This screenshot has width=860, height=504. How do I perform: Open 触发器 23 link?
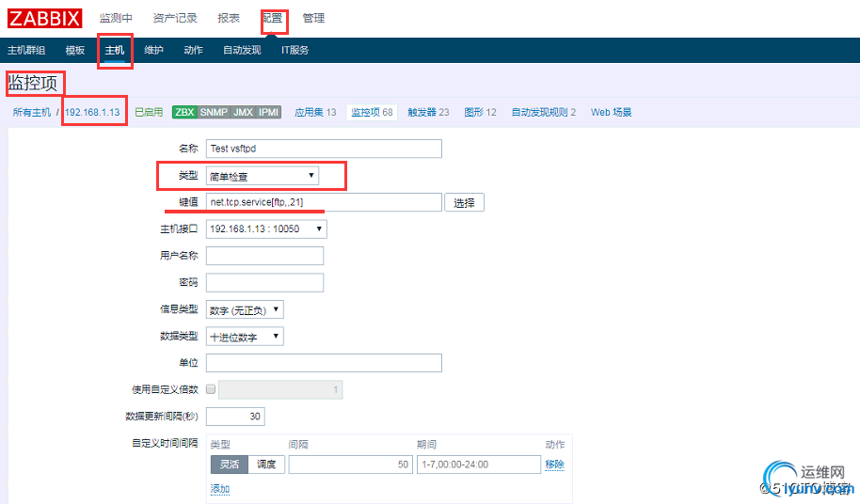coord(428,112)
